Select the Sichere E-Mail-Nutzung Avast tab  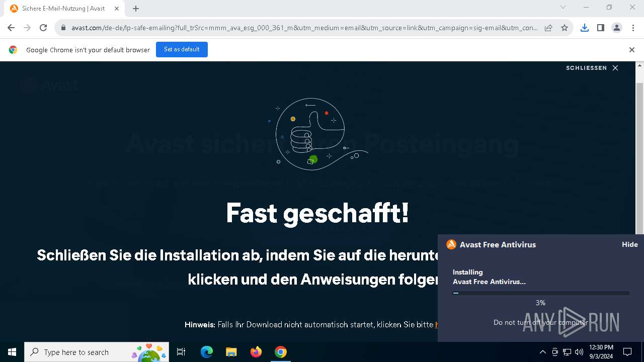[x=63, y=9]
